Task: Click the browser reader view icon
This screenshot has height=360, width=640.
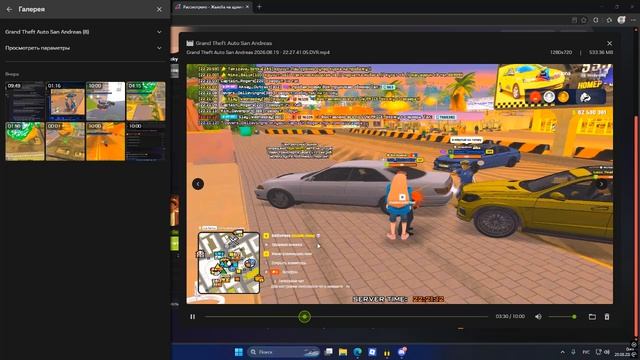Action: point(574,20)
